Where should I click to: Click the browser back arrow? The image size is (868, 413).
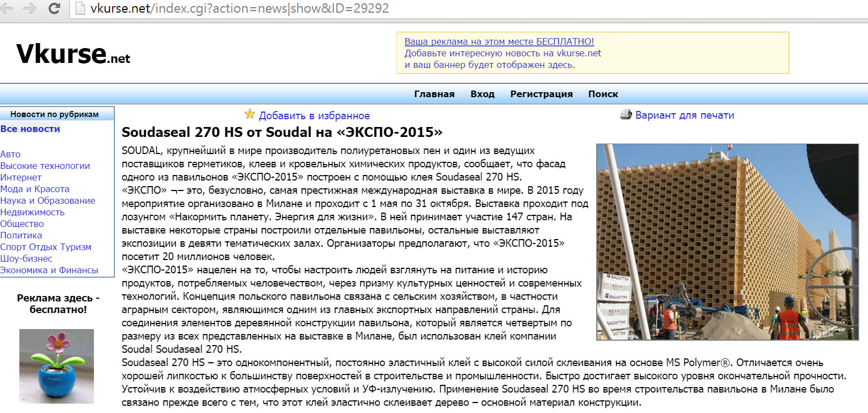7,8
